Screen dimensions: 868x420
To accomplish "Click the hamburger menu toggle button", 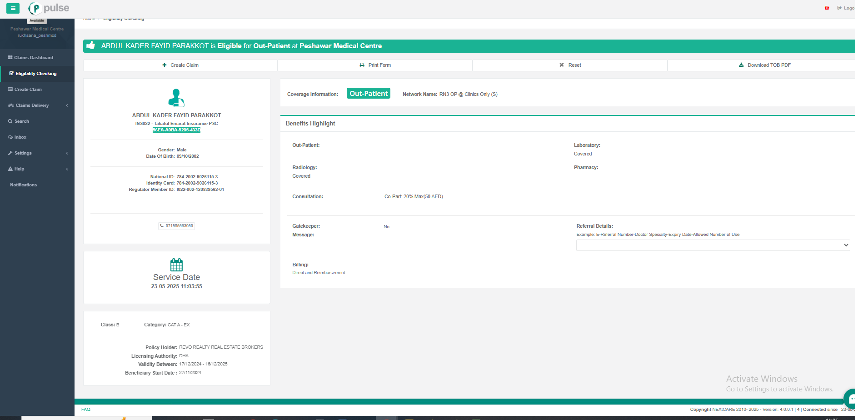I will point(13,8).
